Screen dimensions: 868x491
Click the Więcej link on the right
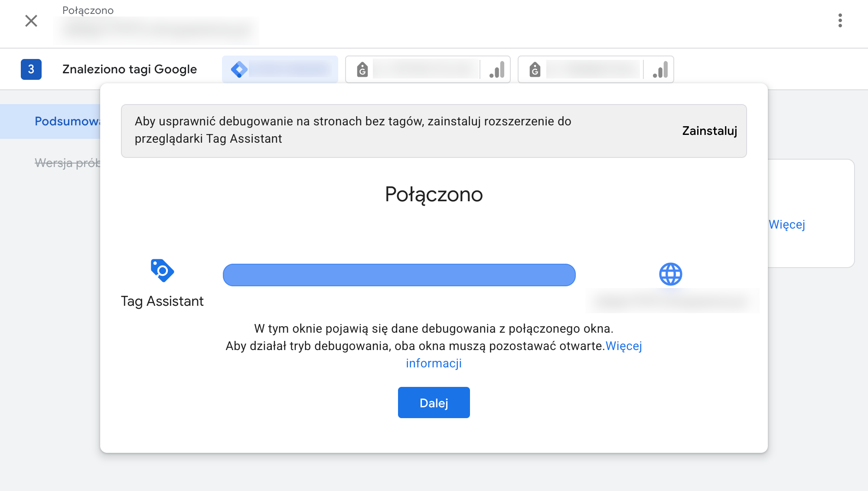coord(787,225)
